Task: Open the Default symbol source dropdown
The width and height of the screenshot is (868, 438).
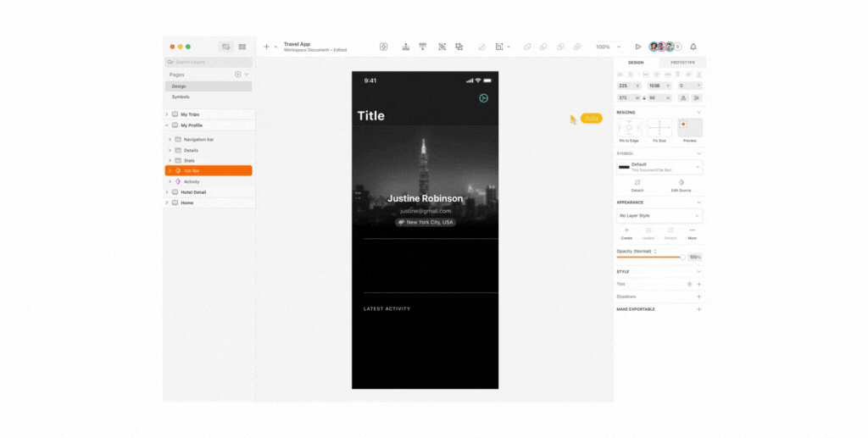Action: click(659, 167)
